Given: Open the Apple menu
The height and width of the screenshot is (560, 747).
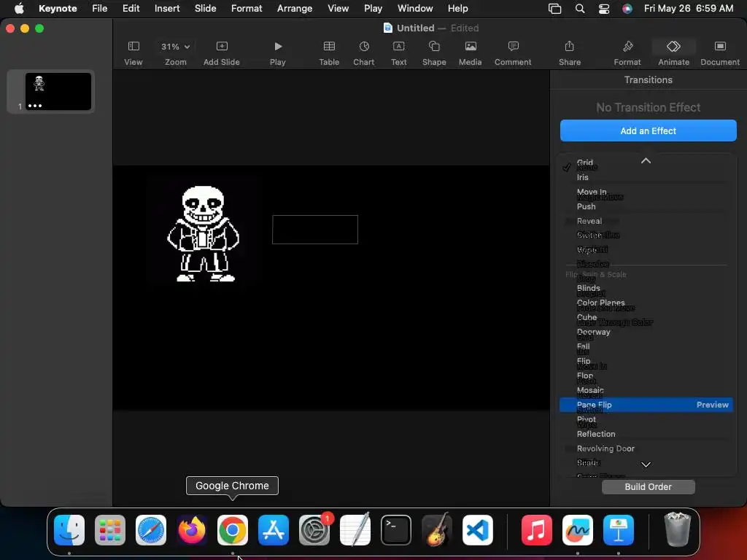Looking at the screenshot, I should (19, 9).
